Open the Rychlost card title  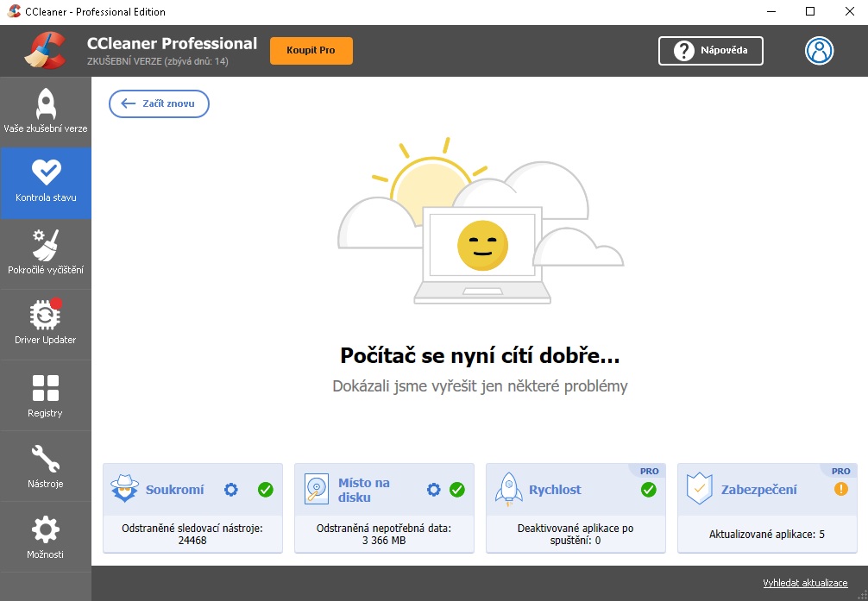[x=555, y=490]
